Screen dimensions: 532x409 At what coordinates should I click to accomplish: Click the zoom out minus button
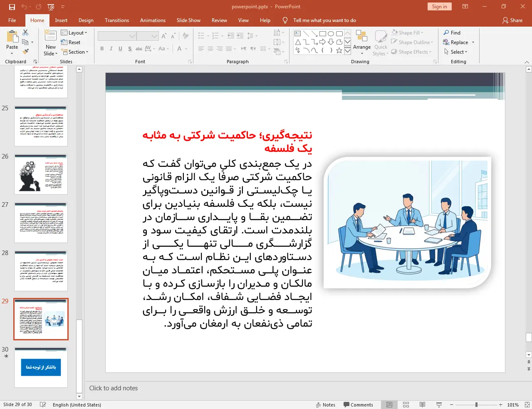(x=451, y=405)
